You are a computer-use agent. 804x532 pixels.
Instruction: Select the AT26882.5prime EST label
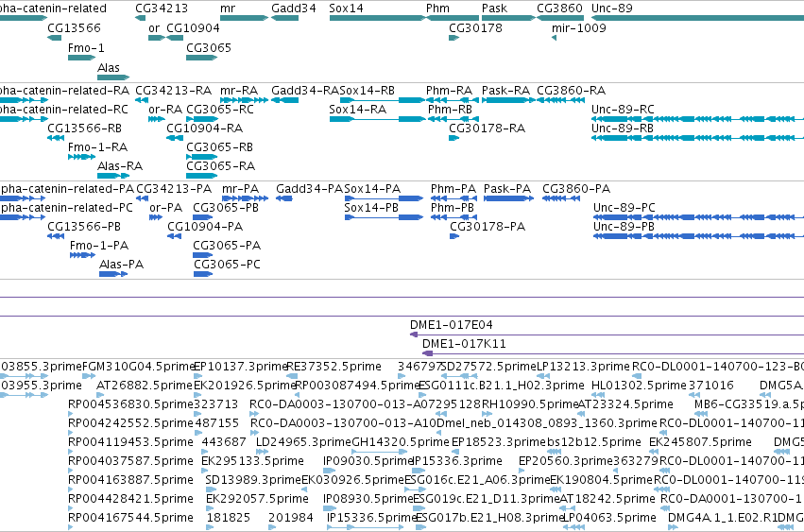pyautogui.click(x=145, y=386)
